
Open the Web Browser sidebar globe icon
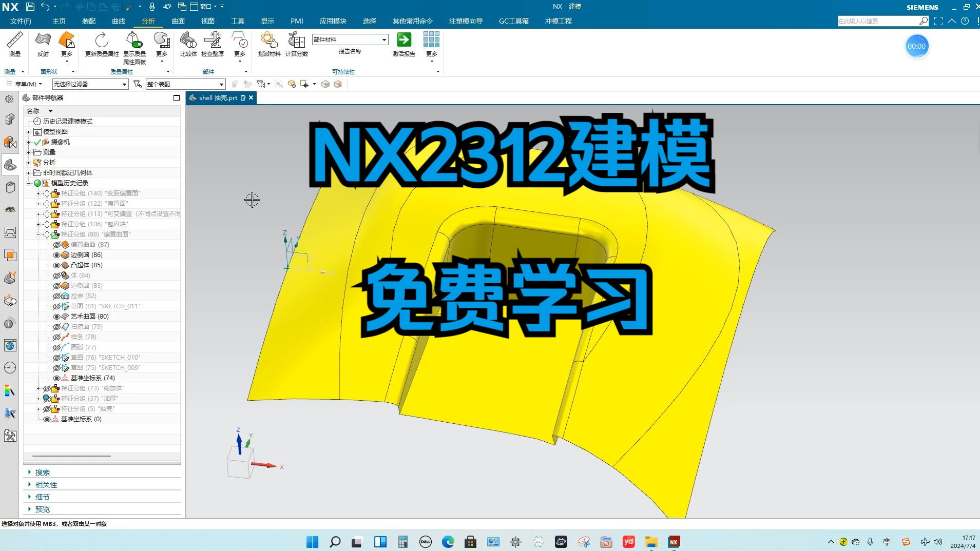point(10,345)
